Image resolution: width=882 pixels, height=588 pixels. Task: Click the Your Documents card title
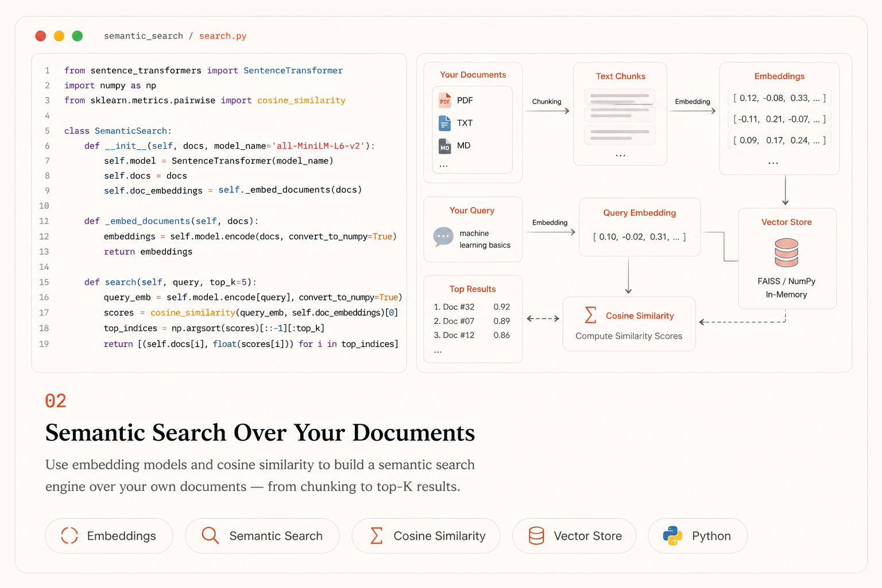[x=473, y=75]
